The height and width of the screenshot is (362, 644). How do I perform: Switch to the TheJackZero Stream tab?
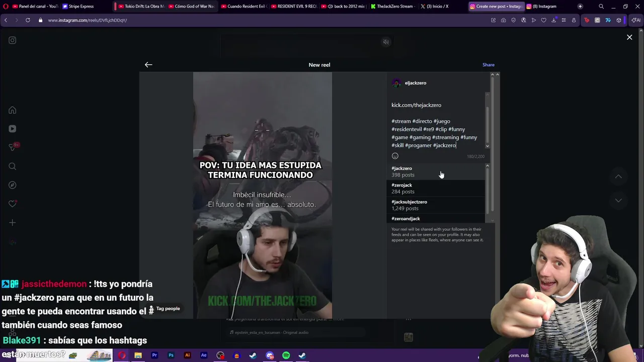pyautogui.click(x=393, y=7)
